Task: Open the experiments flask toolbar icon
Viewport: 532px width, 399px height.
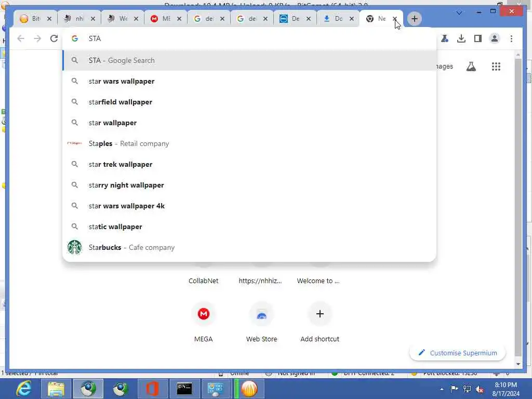Action: pos(445,38)
